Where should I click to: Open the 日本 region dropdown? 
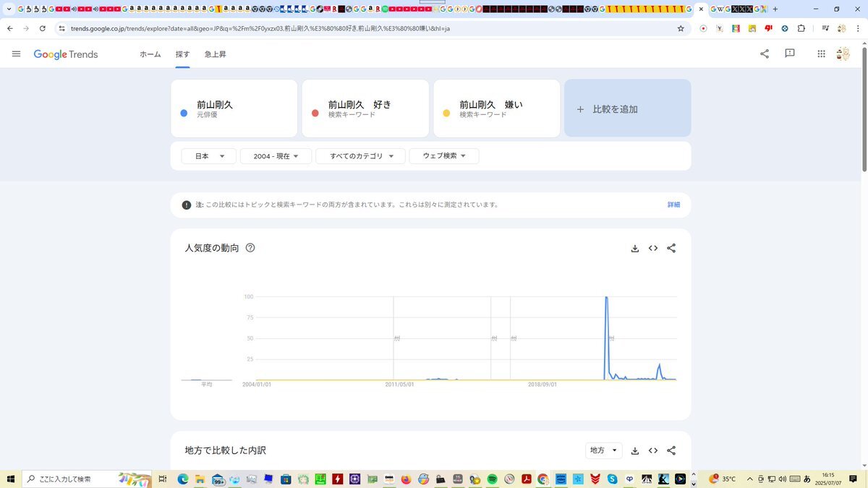pyautogui.click(x=208, y=156)
